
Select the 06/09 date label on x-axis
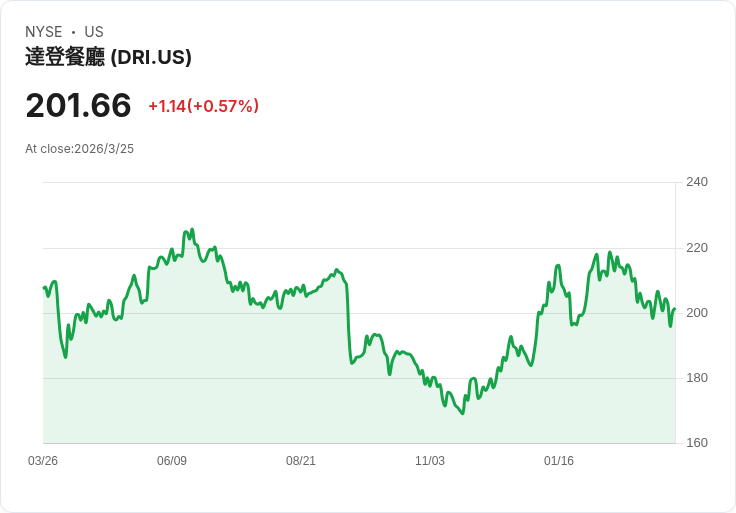172,461
